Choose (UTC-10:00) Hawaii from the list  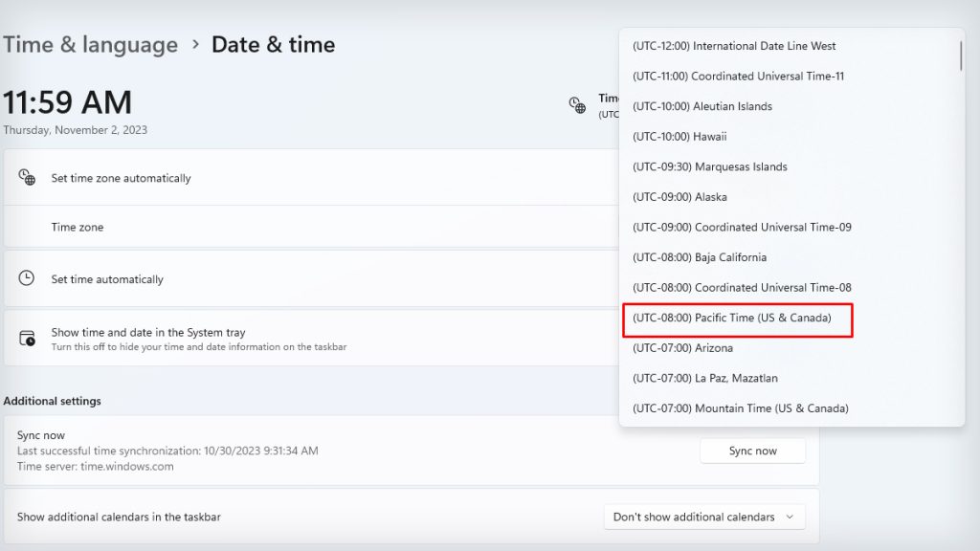(680, 136)
